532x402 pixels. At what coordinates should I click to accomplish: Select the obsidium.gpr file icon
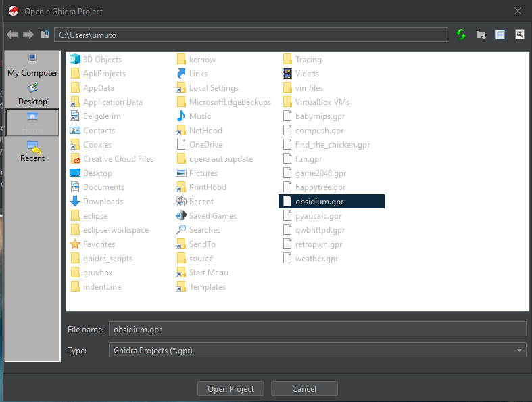click(x=287, y=201)
